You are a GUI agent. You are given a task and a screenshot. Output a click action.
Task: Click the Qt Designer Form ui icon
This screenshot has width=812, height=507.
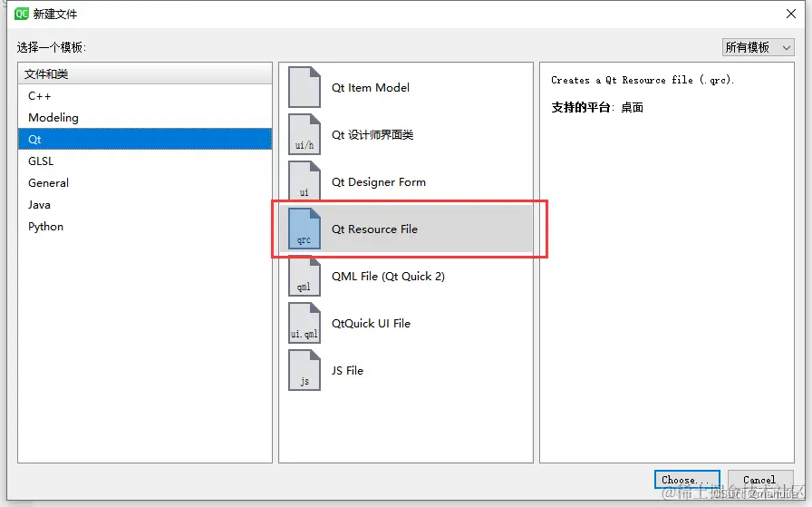304,180
